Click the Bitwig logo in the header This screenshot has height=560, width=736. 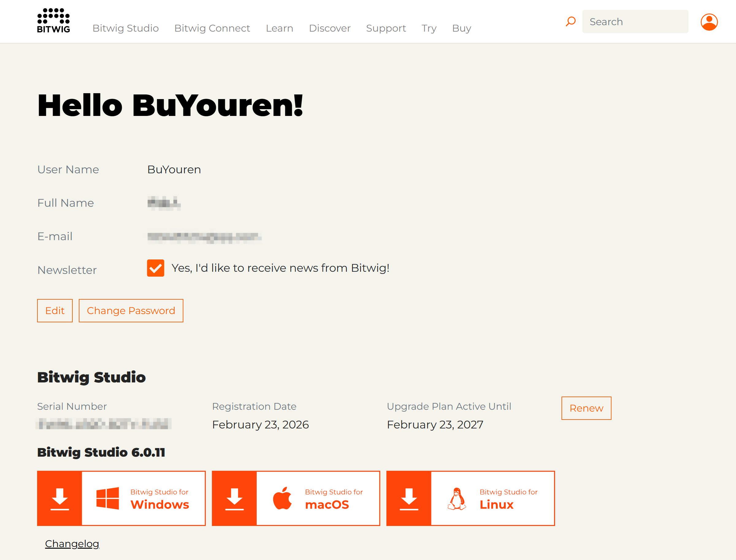tap(54, 20)
